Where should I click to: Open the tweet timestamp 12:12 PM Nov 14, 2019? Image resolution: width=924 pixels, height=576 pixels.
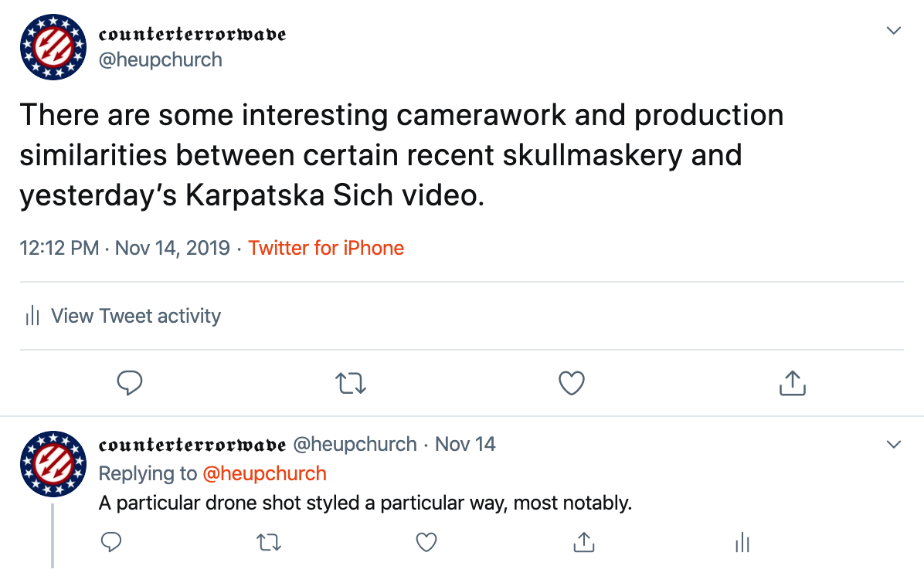124,248
